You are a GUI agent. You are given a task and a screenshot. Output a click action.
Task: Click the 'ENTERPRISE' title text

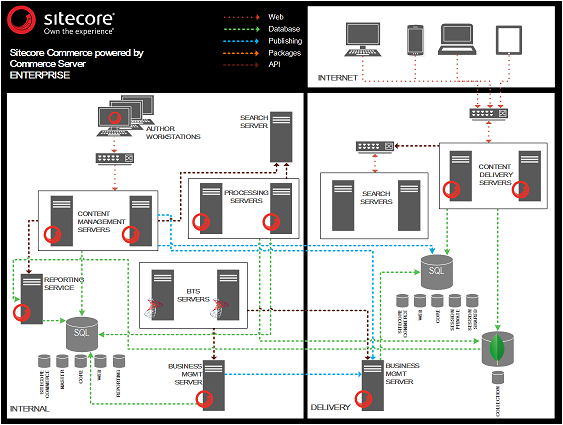click(40, 75)
